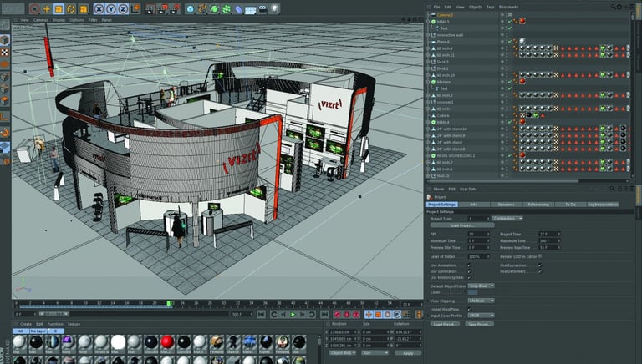Open coordinates Size mode dropdown
The height and width of the screenshot is (364, 642).
tap(374, 352)
